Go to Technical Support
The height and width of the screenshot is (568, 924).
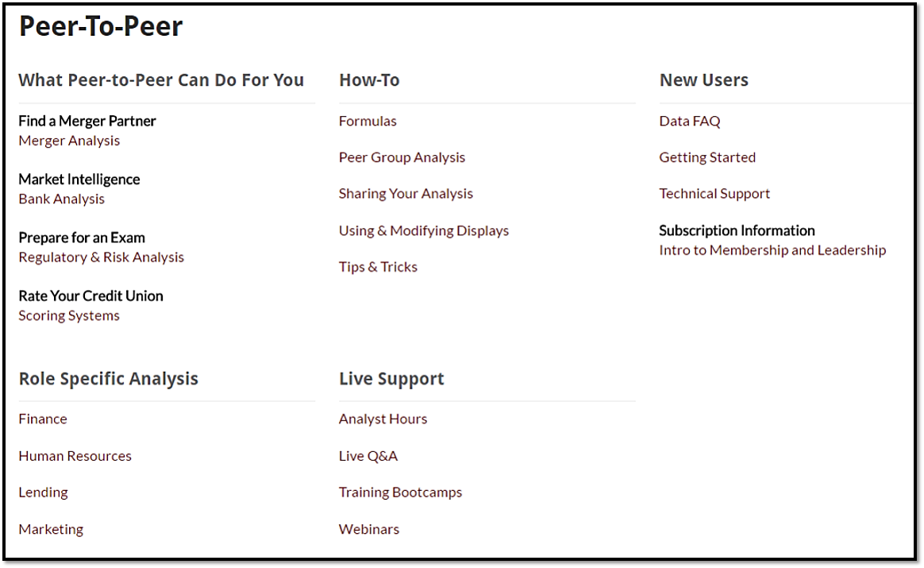[714, 194]
